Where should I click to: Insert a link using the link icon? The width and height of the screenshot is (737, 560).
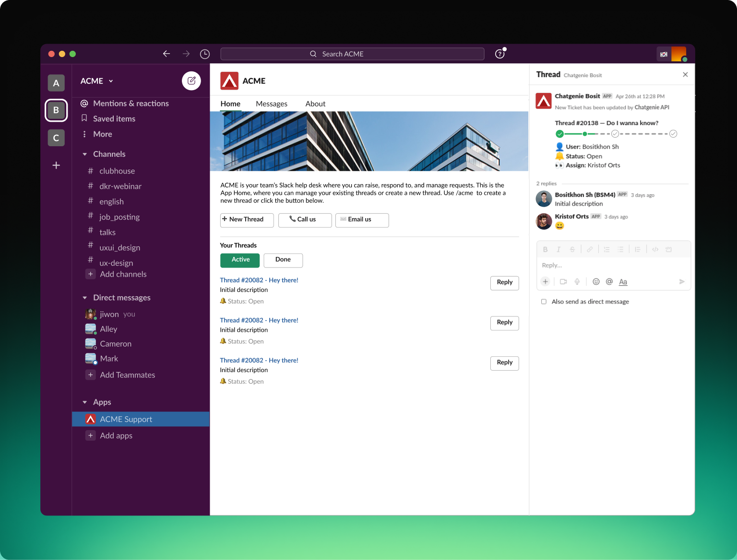590,249
